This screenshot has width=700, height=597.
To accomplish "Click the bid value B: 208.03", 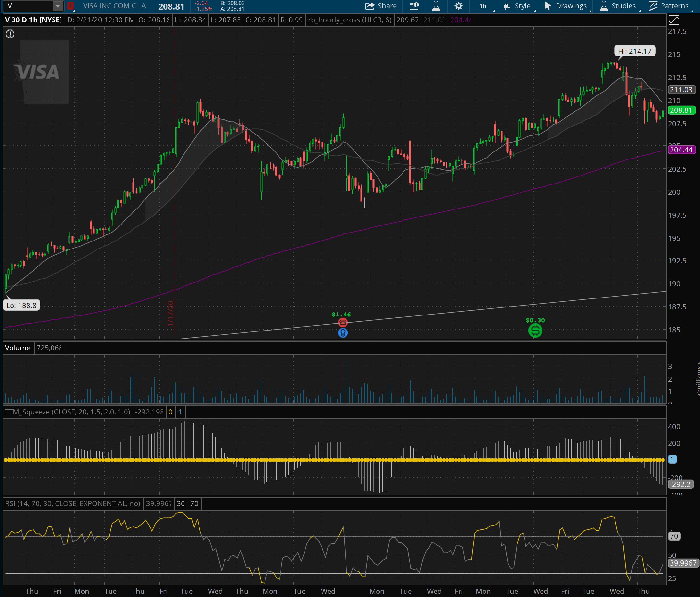I will [232, 3].
